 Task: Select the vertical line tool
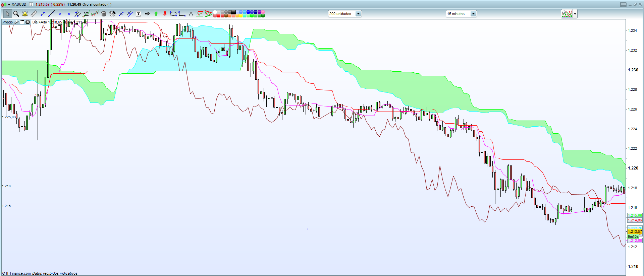tap(69, 14)
